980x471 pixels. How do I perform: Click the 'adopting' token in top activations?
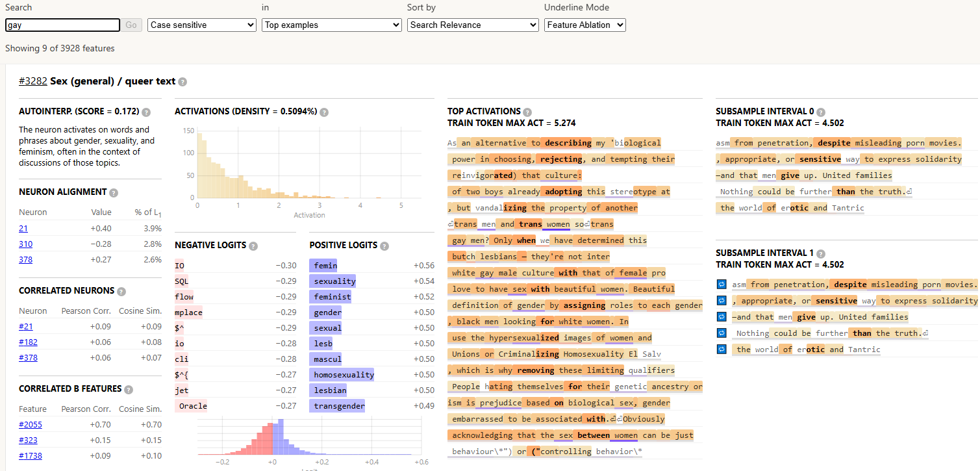pyautogui.click(x=563, y=192)
